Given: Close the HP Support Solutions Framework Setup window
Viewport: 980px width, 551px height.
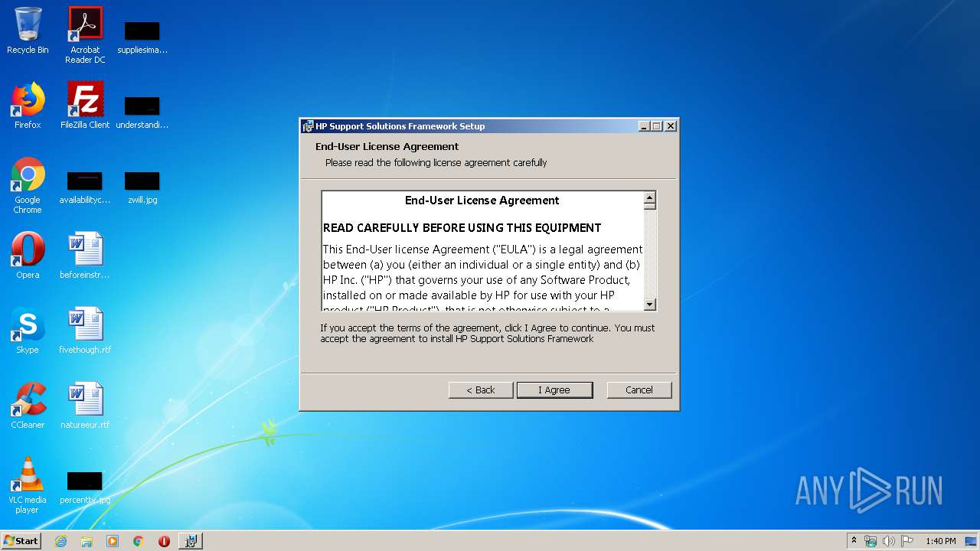Looking at the screenshot, I should click(671, 126).
